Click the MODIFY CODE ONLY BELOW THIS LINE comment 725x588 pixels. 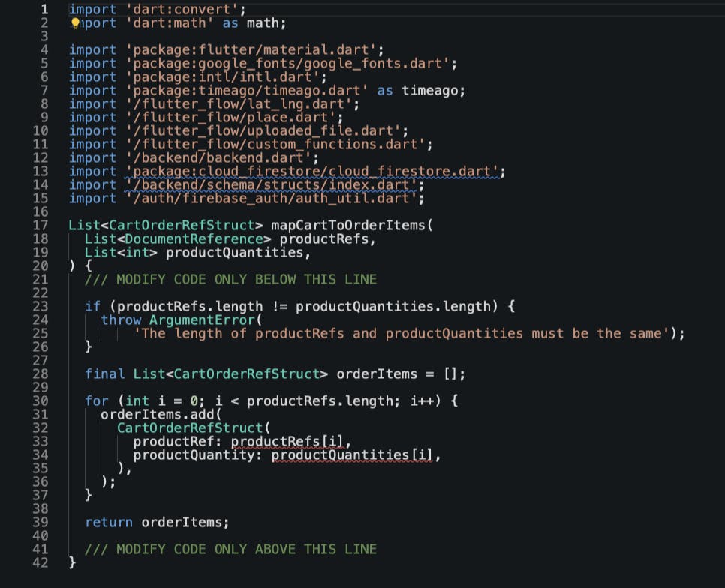[230, 280]
